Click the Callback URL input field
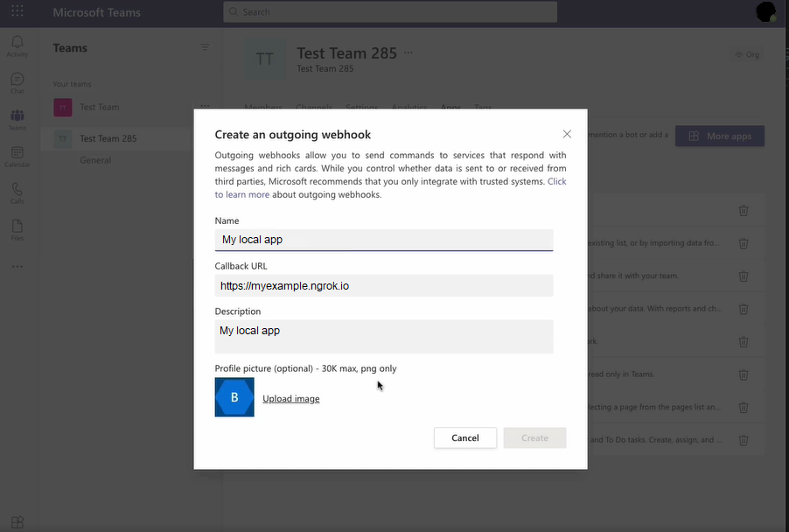The height and width of the screenshot is (532, 789). pyautogui.click(x=384, y=285)
